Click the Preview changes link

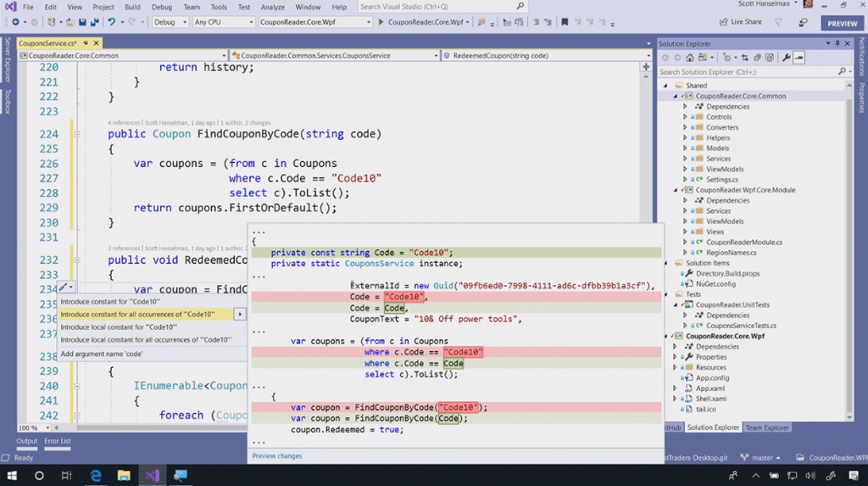click(277, 456)
